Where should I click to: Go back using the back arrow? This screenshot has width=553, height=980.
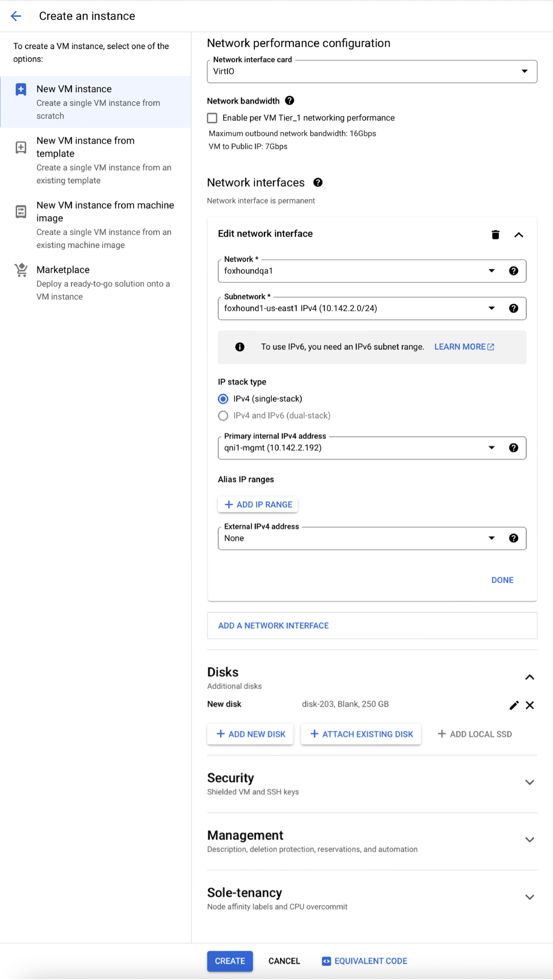[16, 16]
